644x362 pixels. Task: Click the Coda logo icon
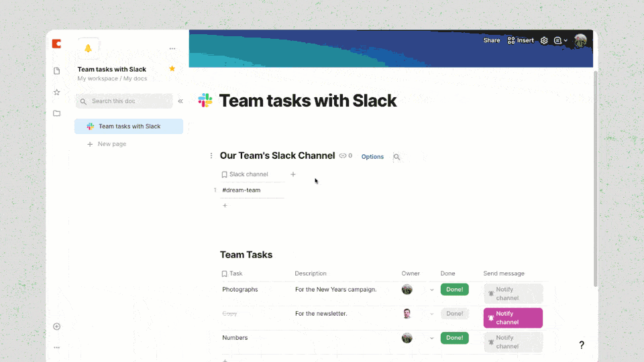(56, 44)
